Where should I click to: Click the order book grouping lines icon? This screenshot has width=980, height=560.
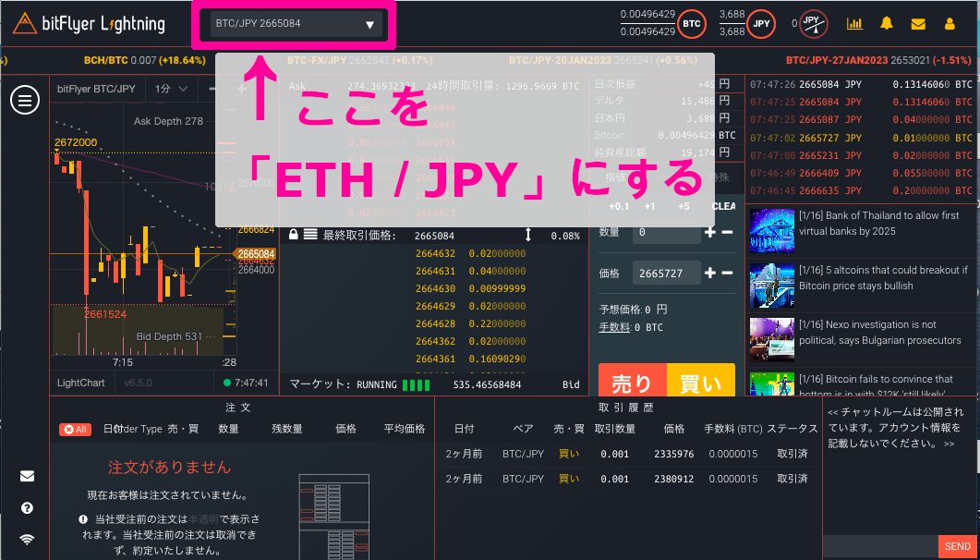[310, 235]
